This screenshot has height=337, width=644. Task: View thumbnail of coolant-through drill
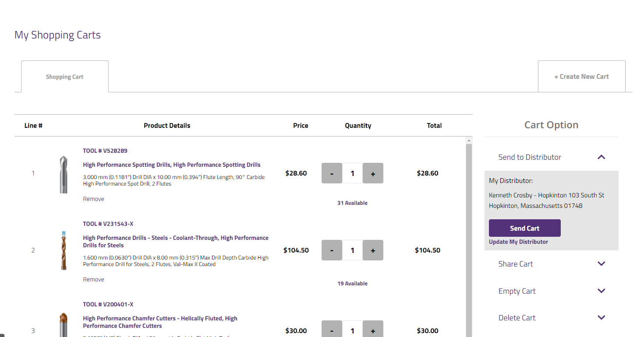pyautogui.click(x=64, y=250)
